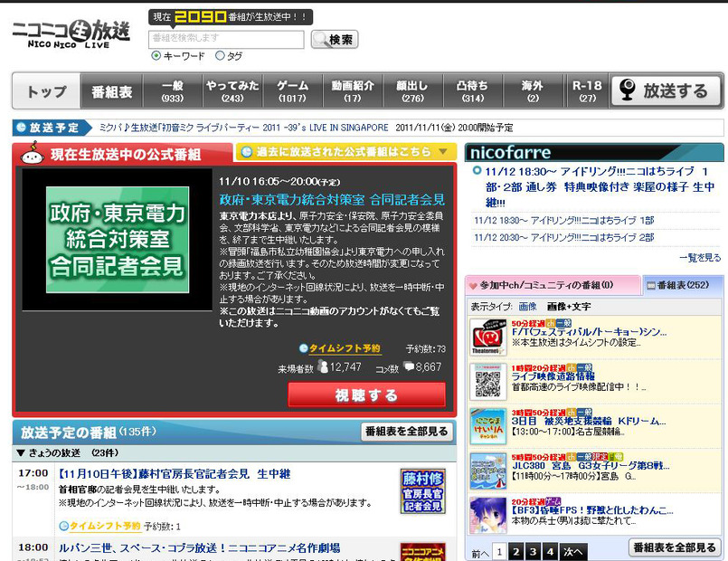Collapse the きょうの放送 (23件) section

[20, 452]
